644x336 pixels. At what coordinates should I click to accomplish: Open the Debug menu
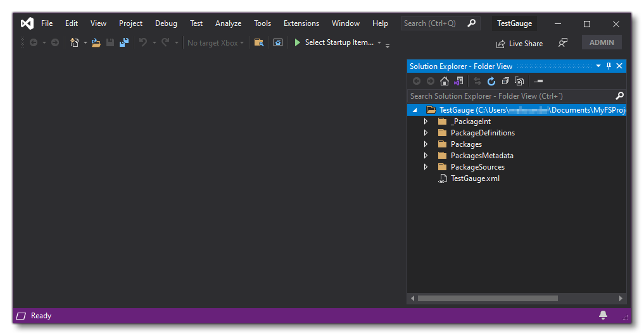(166, 23)
